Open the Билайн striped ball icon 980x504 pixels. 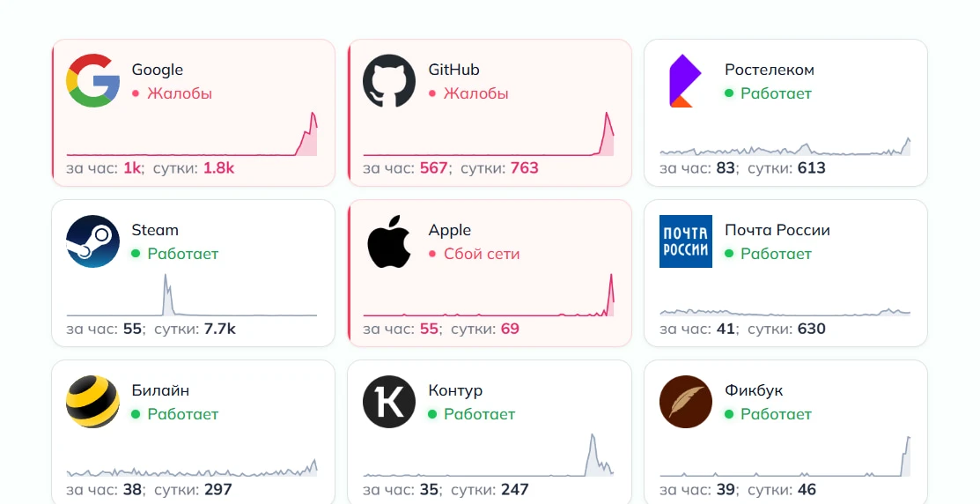[x=92, y=402]
